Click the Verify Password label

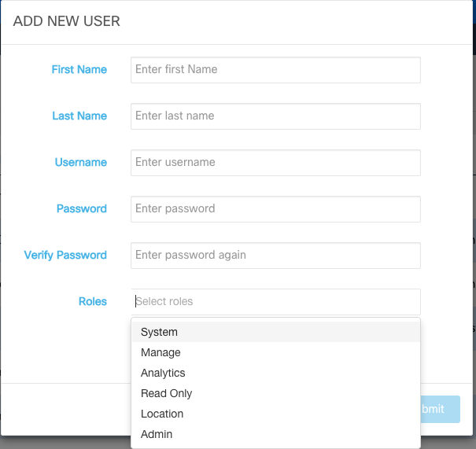point(65,255)
